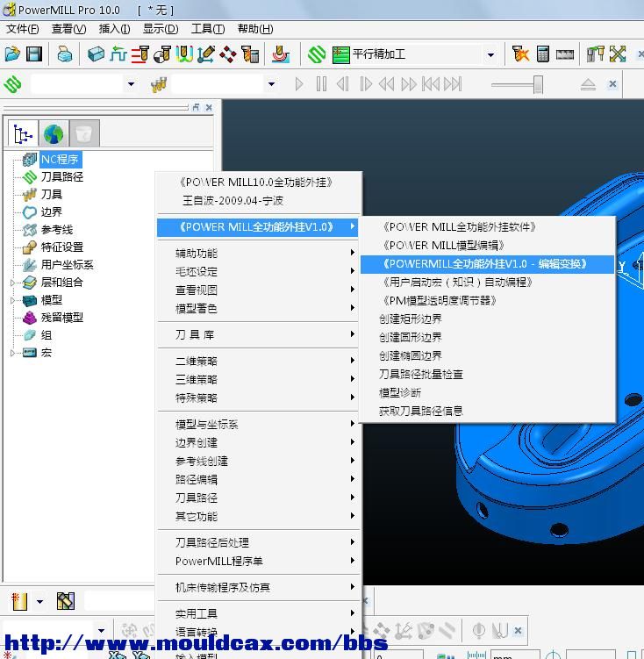
Task: Switch to explorer tree tab icon
Action: [x=23, y=134]
